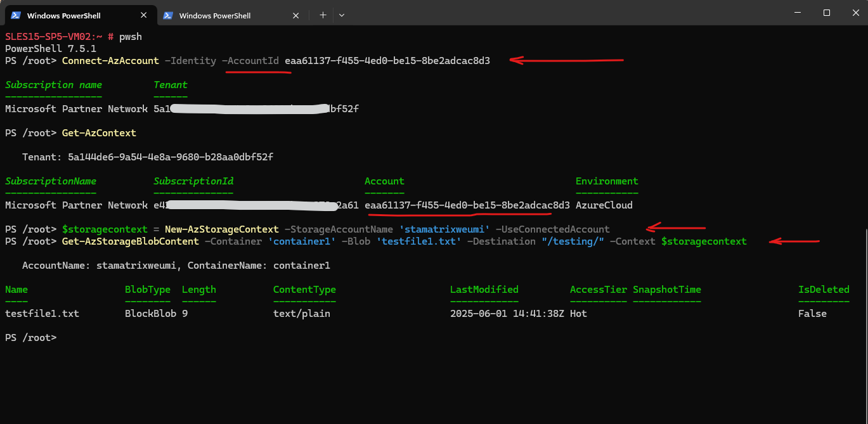The width and height of the screenshot is (868, 424).
Task: Click the '-Identity' parameter
Action: [x=190, y=61]
